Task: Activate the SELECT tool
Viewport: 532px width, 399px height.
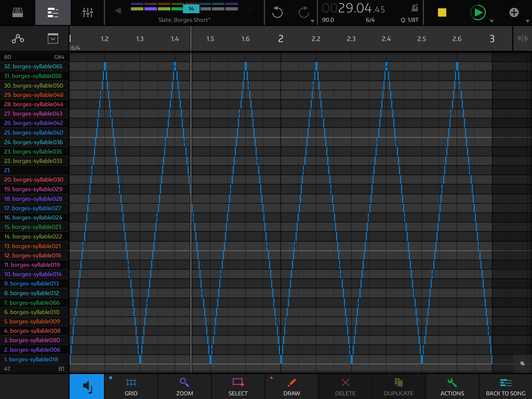Action: tap(238, 387)
